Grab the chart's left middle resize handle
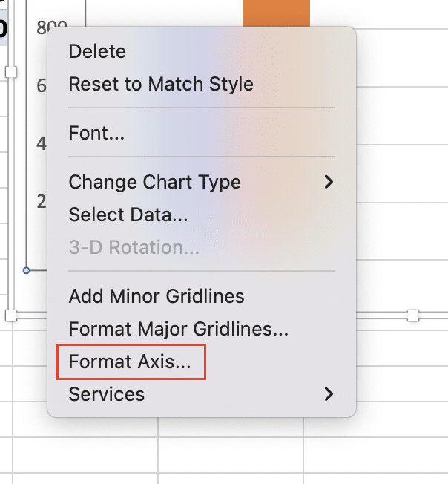 pos(11,72)
